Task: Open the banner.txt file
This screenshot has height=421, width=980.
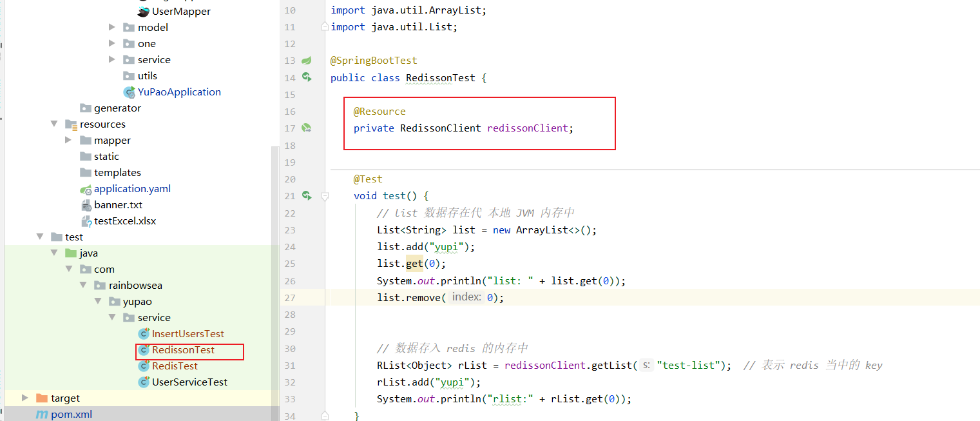Action: (x=118, y=205)
